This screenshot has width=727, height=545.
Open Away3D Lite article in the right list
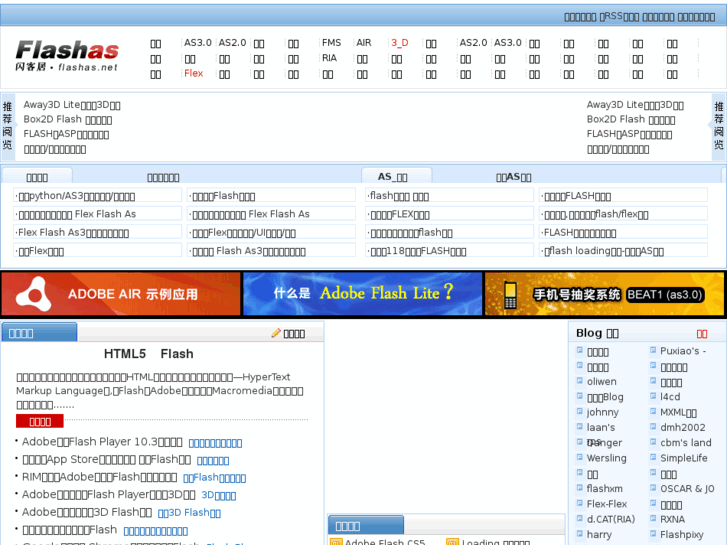point(635,105)
